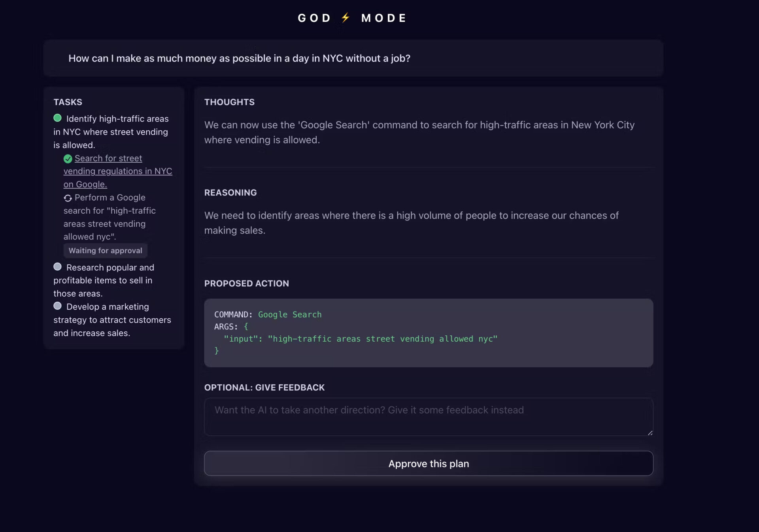
Task: Click the gray circle beside the profitable items task
Action: click(x=58, y=267)
